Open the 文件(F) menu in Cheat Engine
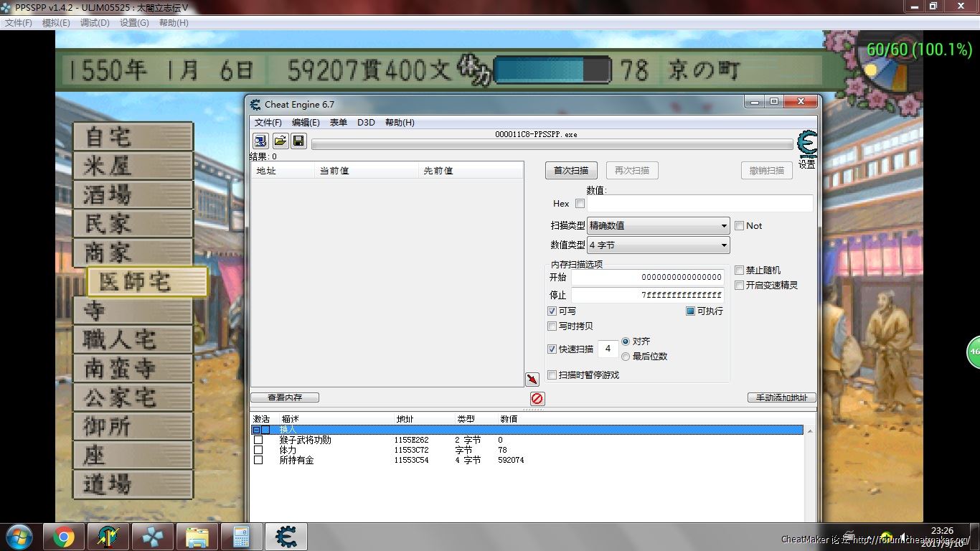Viewport: 980px width, 551px height. 268,123
